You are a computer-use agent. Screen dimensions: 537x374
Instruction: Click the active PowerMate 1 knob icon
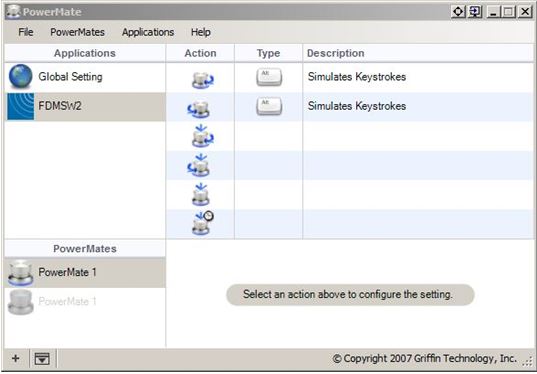pos(21,273)
